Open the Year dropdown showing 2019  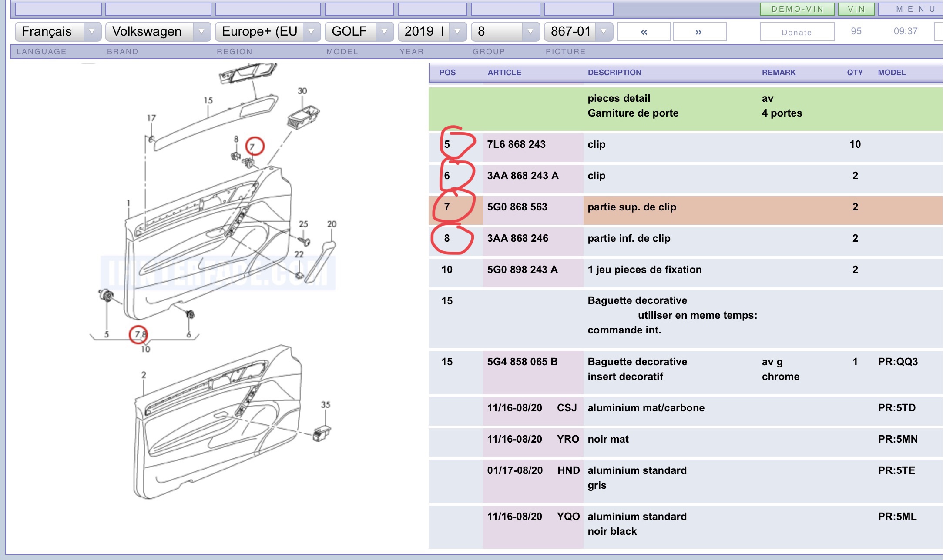coord(432,32)
